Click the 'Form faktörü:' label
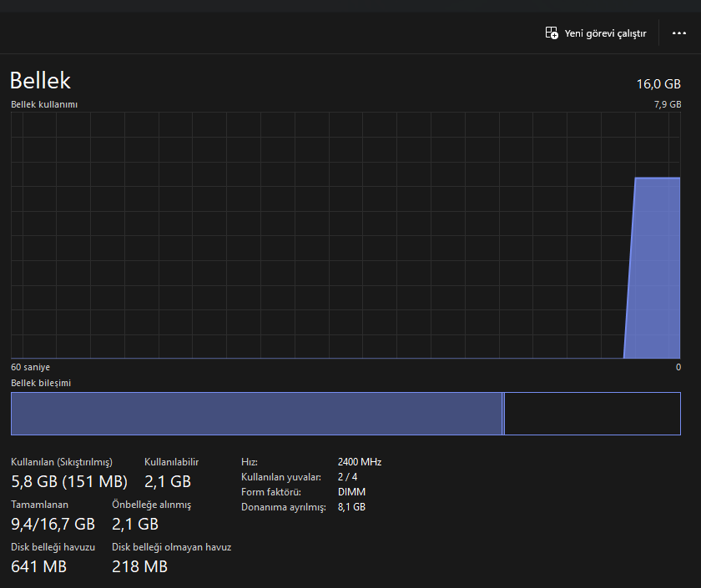 (x=271, y=492)
